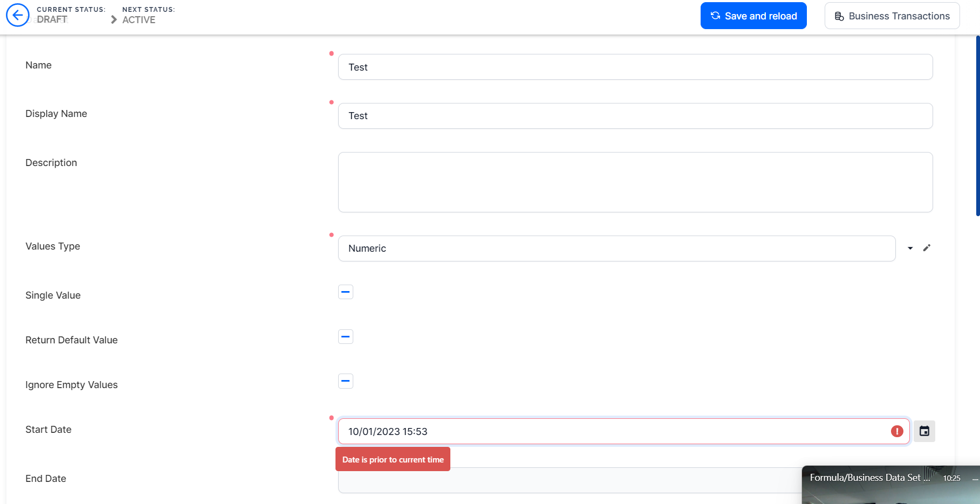Open Business Transactions
980x504 pixels.
892,16
